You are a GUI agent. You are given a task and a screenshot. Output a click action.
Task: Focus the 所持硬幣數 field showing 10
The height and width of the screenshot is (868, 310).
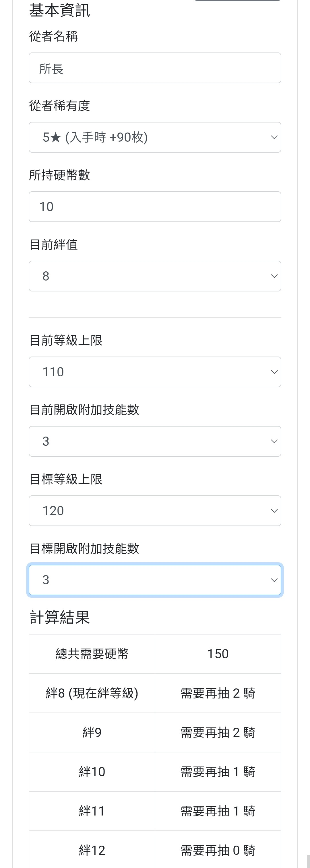click(x=155, y=207)
